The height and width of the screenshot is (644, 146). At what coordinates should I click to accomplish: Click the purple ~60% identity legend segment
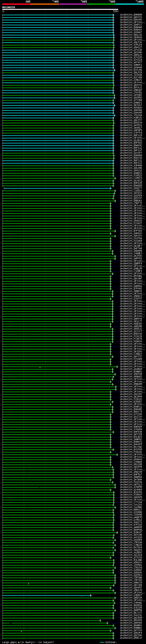click(73, 4)
